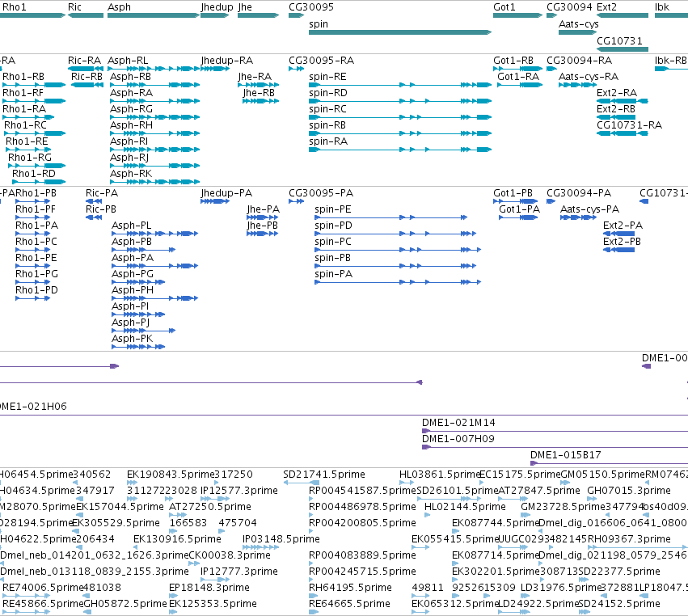Viewport: 688px width, 616px height.
Task: Select transcript Rho1-RD
Action: pos(34,174)
